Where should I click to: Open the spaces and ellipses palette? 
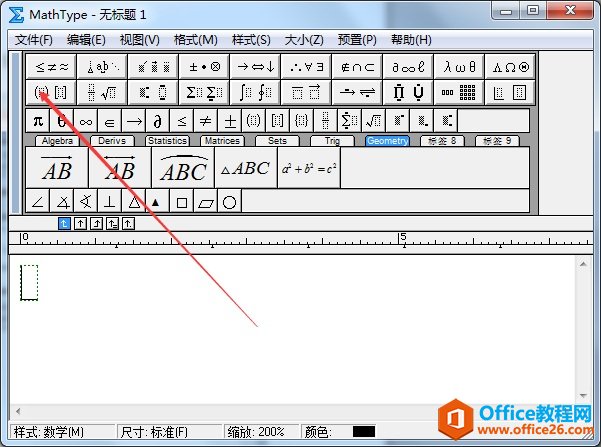click(x=102, y=67)
